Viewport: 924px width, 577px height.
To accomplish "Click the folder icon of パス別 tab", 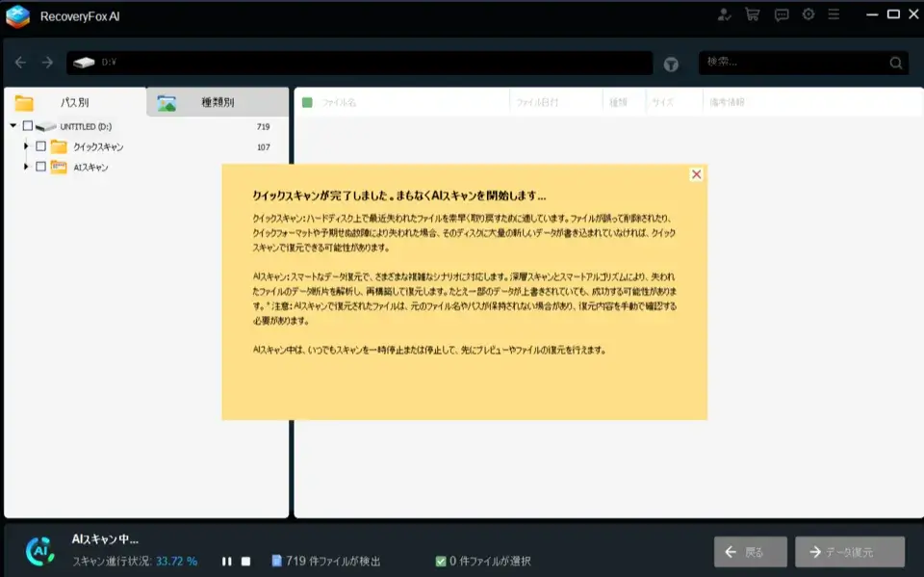I will 24,103.
